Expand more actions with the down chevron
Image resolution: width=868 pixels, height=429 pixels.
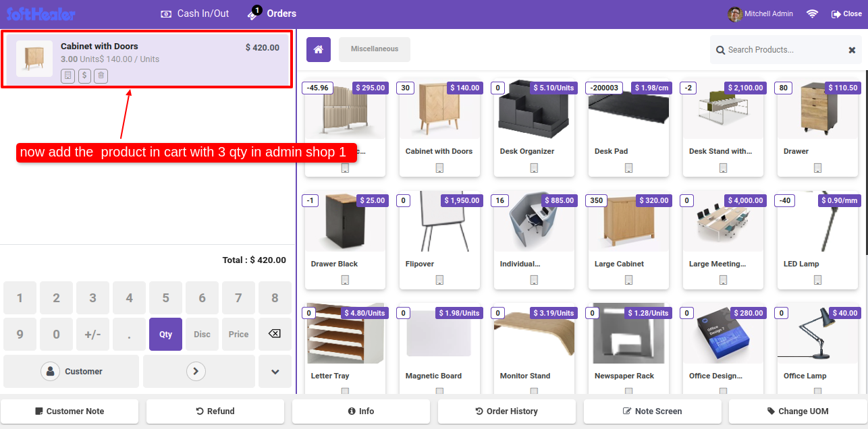275,371
